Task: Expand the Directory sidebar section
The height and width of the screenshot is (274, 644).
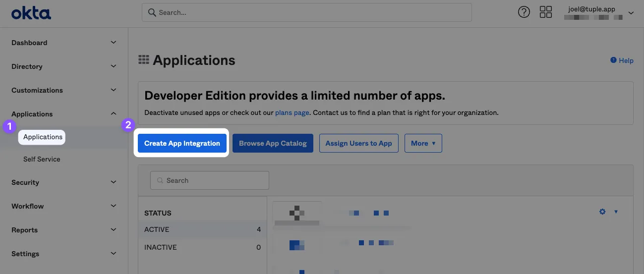Action: pos(114,66)
